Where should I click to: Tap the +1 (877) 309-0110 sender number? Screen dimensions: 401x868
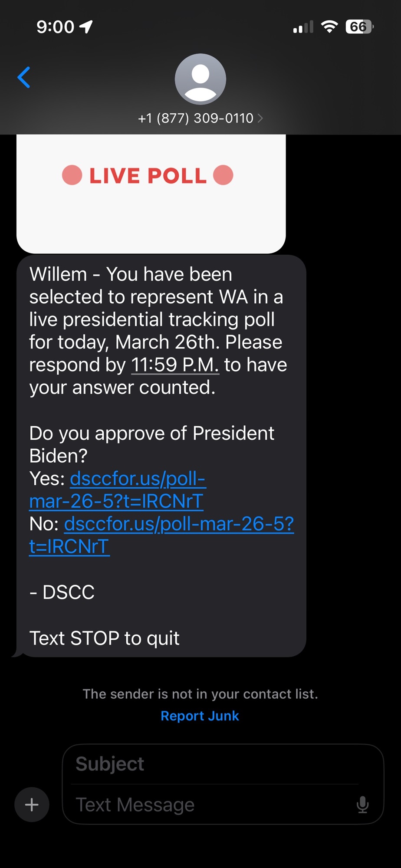tap(195, 118)
